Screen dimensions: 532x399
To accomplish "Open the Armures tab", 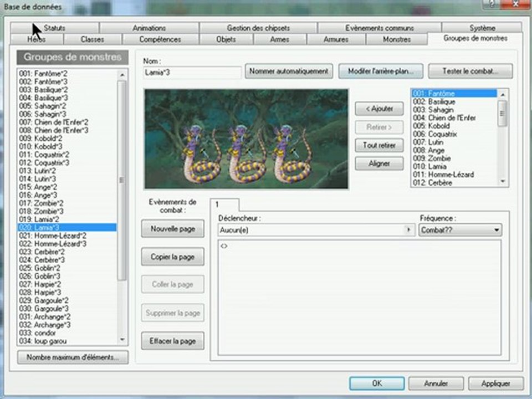I will coord(336,39).
